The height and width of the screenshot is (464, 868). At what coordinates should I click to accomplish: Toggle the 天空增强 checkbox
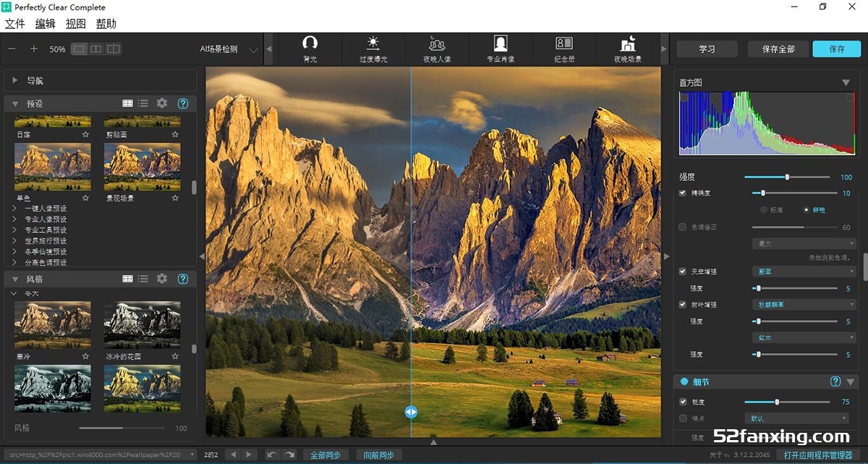pyautogui.click(x=683, y=271)
